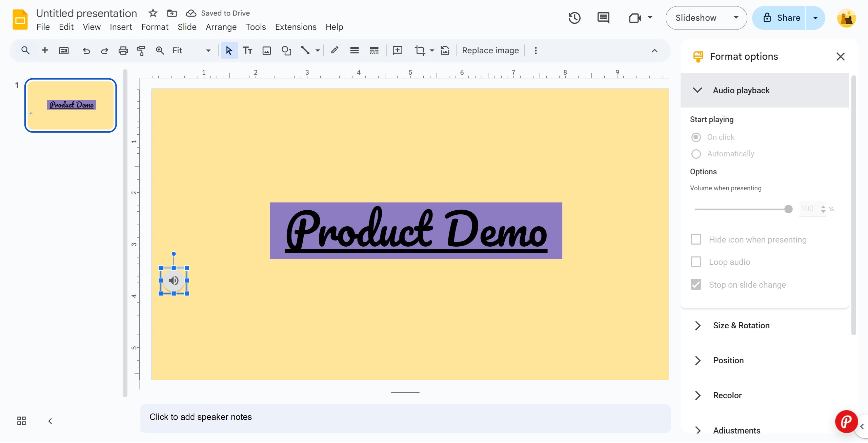This screenshot has width=868, height=443.
Task: Click the Meet camera icon
Action: [x=635, y=18]
